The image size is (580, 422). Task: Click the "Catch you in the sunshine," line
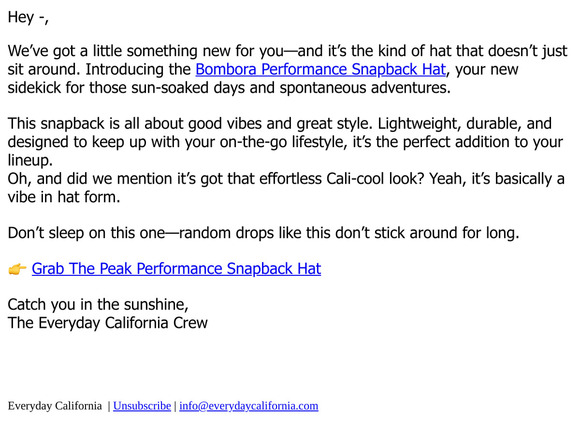98,305
